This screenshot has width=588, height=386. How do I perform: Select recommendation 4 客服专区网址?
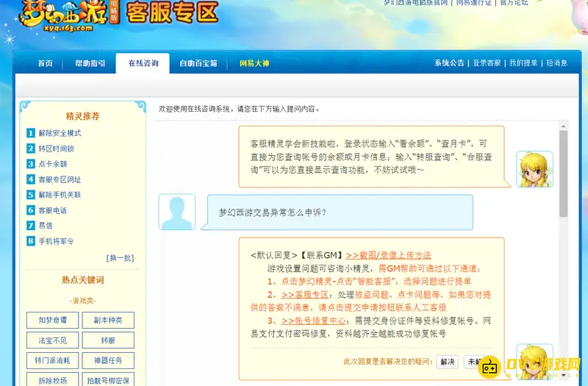[54, 179]
